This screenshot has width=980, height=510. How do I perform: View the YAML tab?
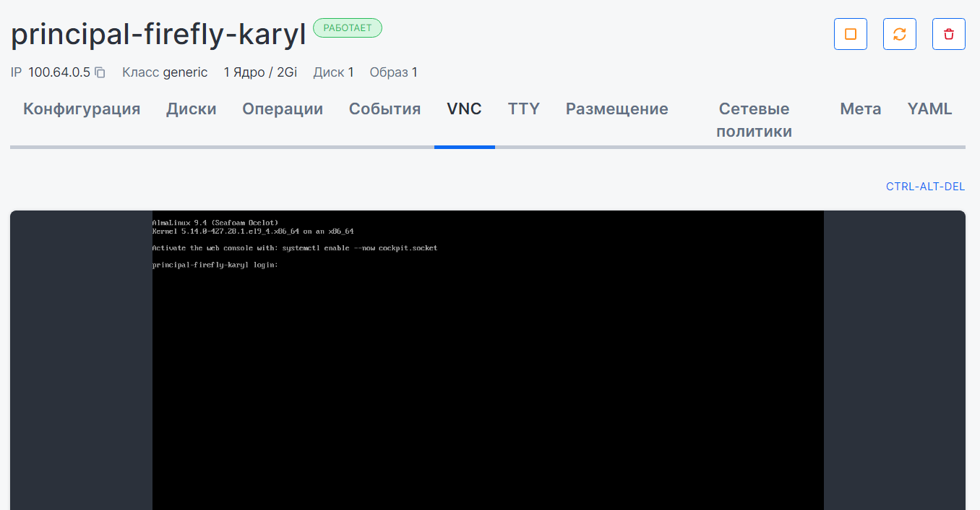click(x=929, y=109)
